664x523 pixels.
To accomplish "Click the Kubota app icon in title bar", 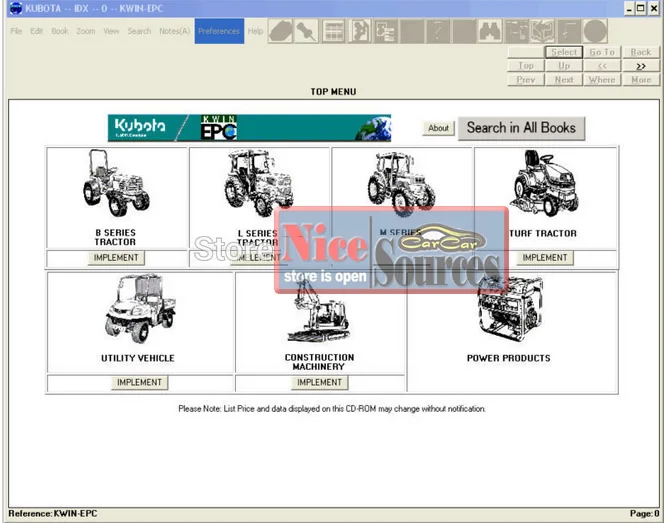I will pyautogui.click(x=15, y=8).
